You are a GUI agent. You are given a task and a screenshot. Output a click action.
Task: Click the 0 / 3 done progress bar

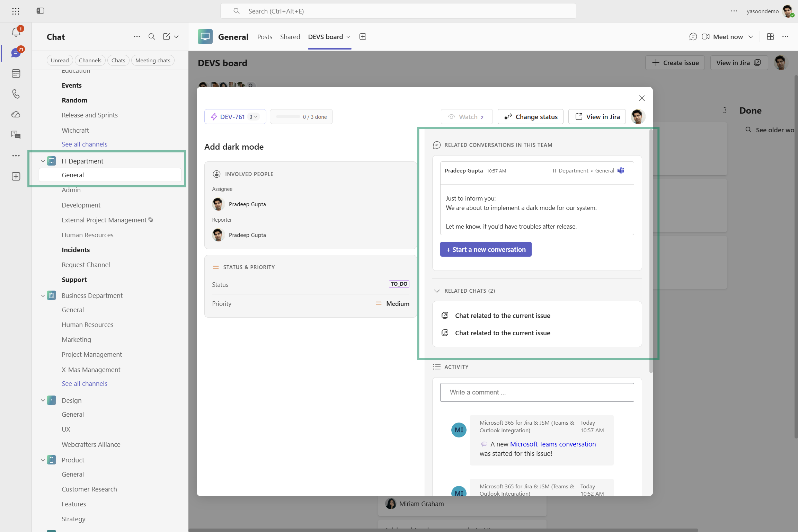pos(301,117)
